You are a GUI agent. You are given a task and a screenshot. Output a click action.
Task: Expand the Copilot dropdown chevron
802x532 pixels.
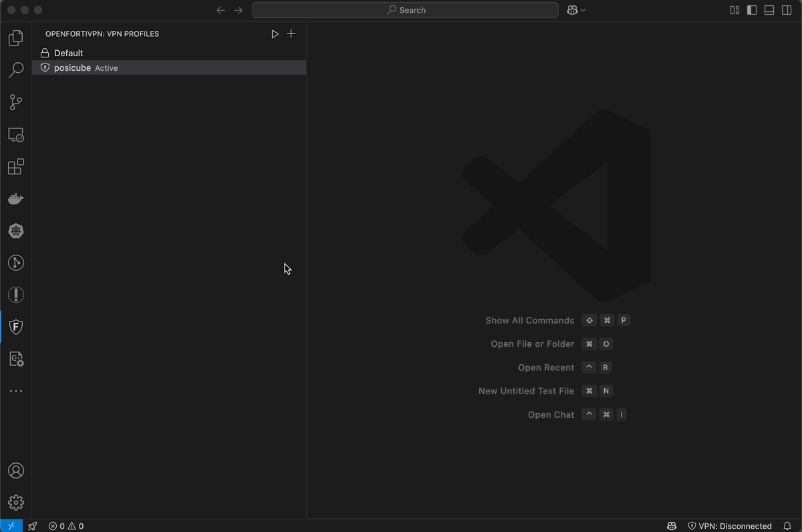(x=583, y=10)
